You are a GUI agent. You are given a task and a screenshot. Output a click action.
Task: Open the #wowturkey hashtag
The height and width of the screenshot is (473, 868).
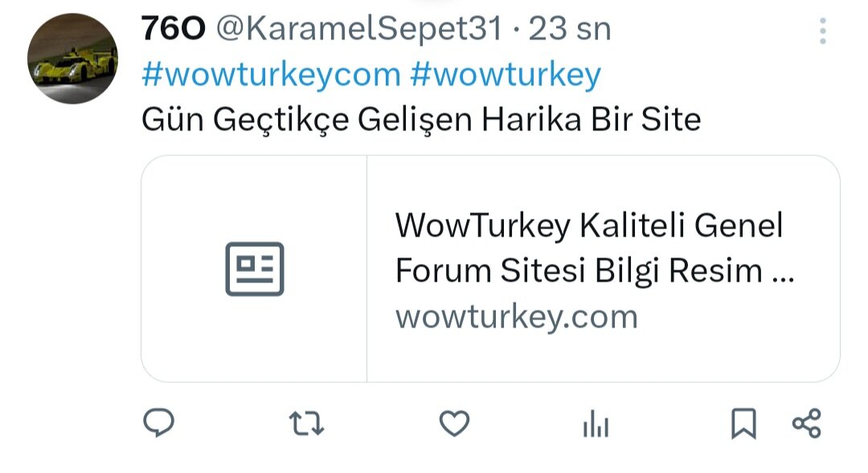506,74
